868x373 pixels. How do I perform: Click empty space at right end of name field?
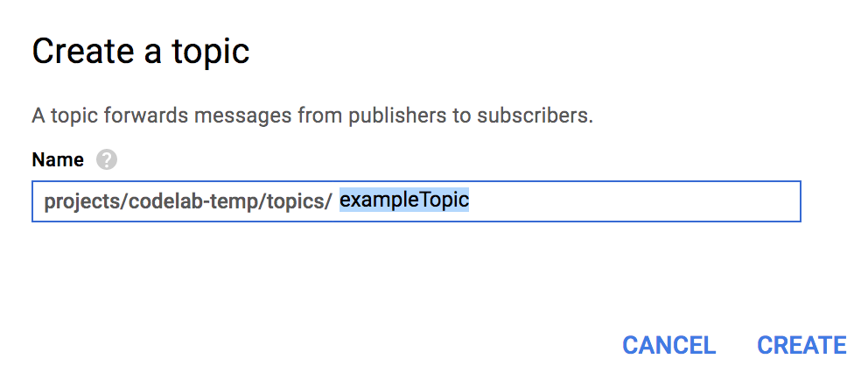[700, 201]
